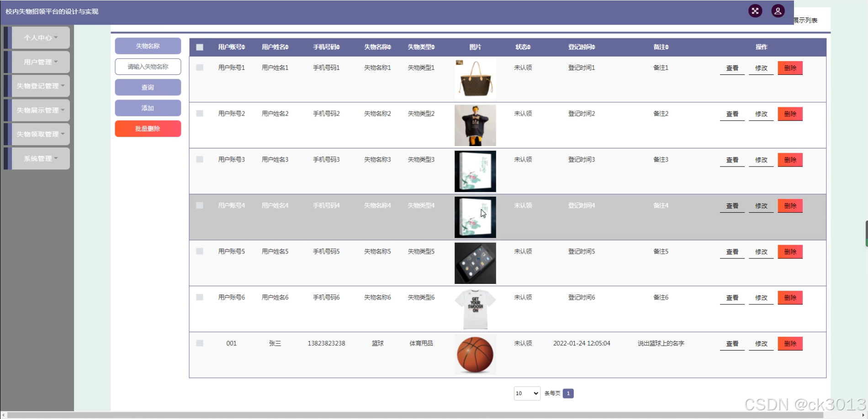Screen dimensions: 868x419
Task: Open the phone thumbnail in row 用户账号5
Action: click(475, 263)
